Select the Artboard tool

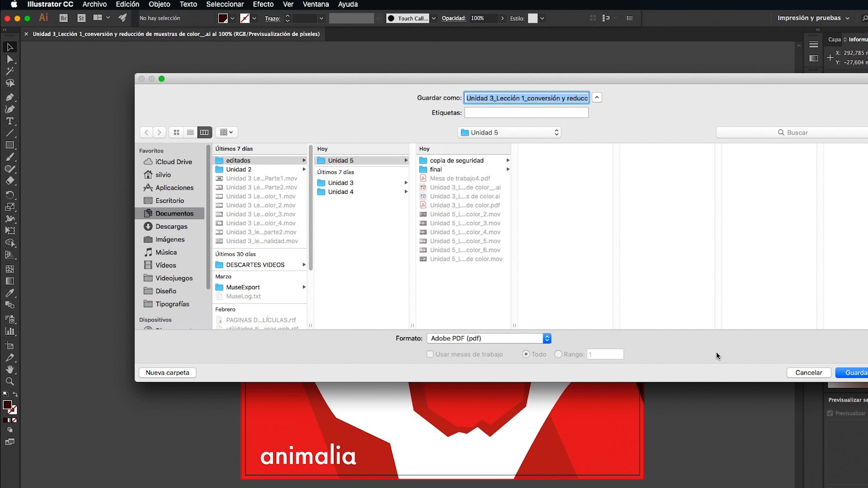(10, 346)
